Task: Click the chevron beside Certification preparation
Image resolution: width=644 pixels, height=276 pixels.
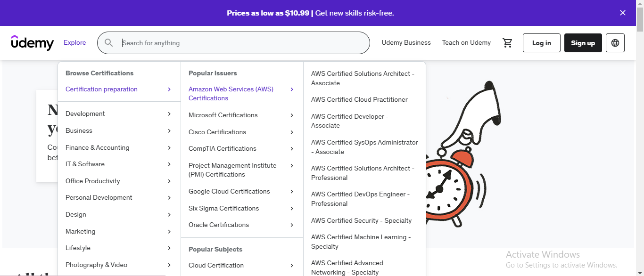Action: point(169,89)
